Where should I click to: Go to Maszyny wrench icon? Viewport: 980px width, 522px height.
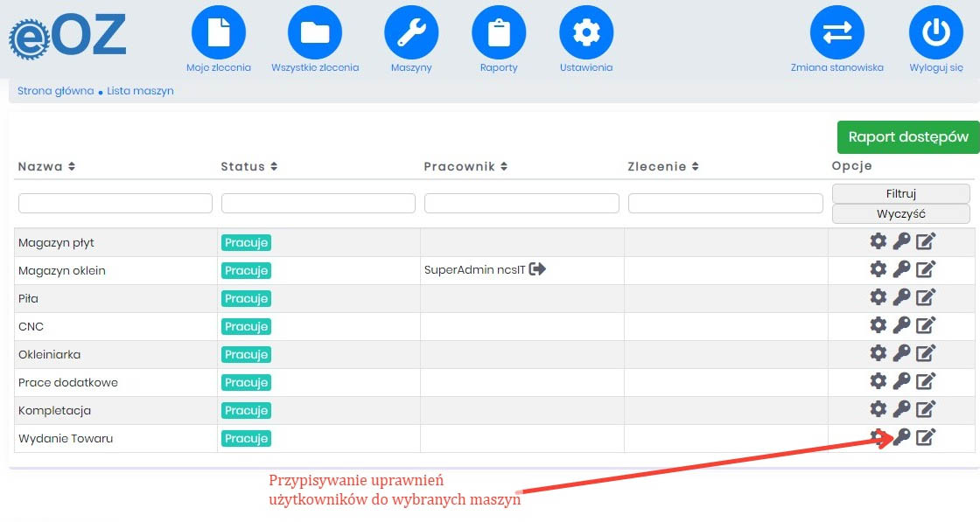411,33
